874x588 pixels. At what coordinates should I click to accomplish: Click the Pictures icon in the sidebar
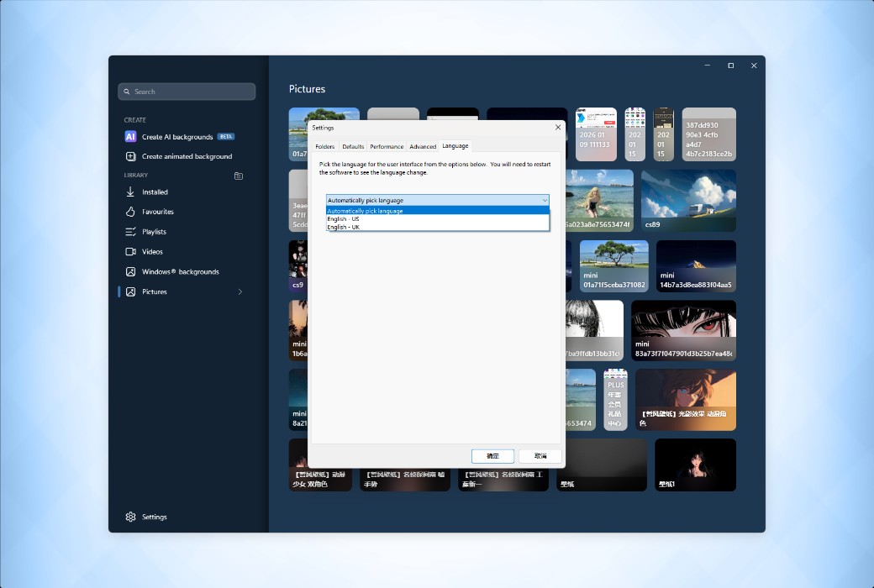(x=130, y=292)
